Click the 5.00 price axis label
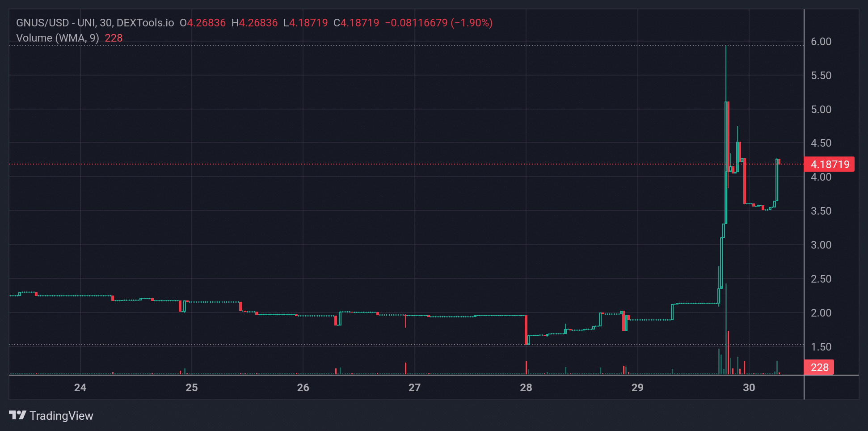Screen dimensions: 868x431 pyautogui.click(x=821, y=110)
